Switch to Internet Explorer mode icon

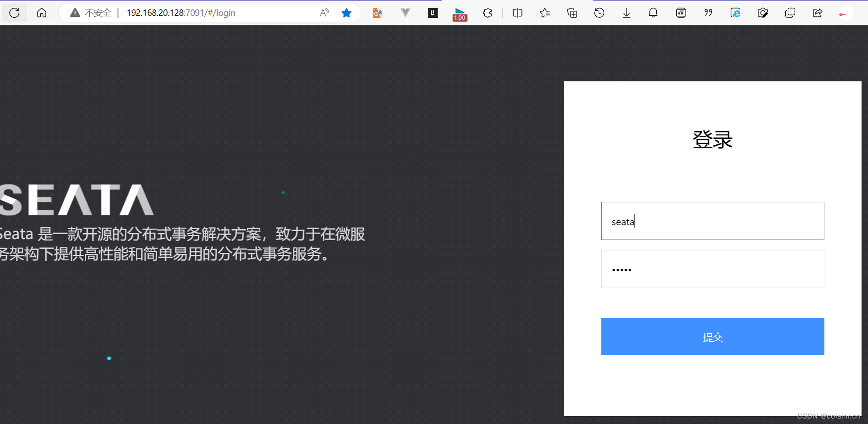tap(736, 13)
